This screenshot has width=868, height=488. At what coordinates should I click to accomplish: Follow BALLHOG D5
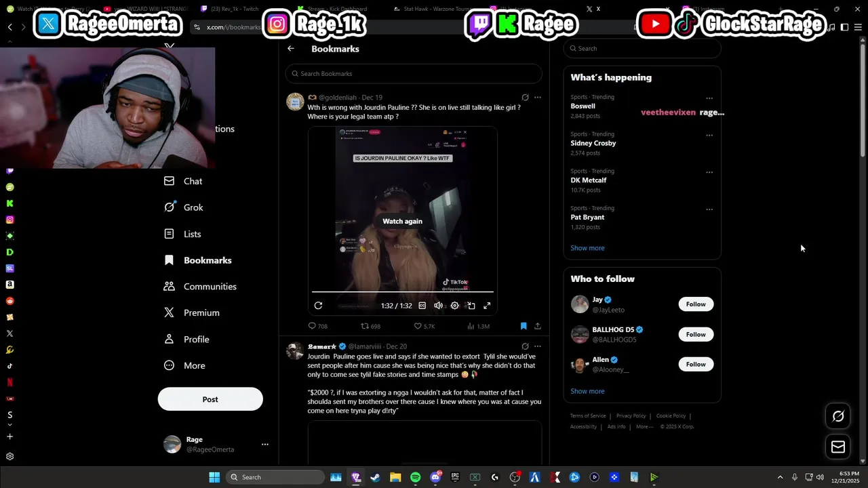click(x=696, y=334)
